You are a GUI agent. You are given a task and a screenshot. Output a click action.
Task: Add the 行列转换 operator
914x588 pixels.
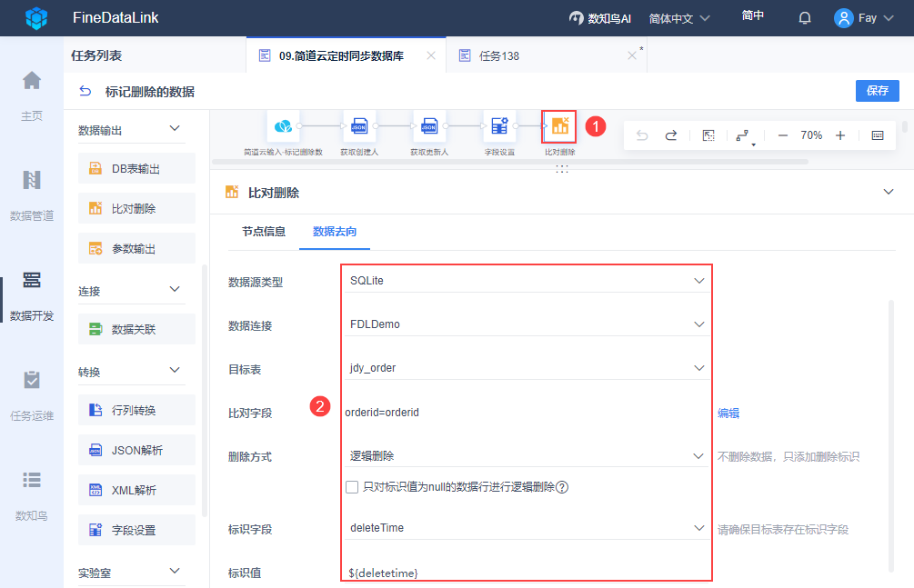pyautogui.click(x=136, y=410)
